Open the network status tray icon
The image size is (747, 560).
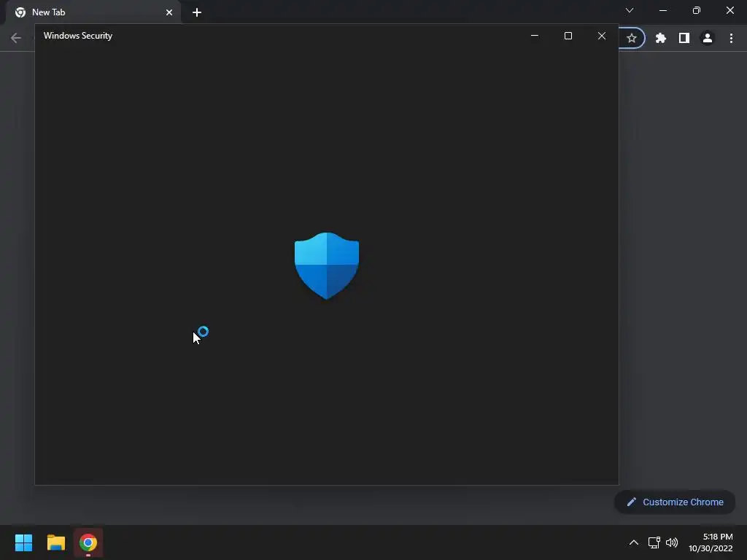click(x=654, y=542)
